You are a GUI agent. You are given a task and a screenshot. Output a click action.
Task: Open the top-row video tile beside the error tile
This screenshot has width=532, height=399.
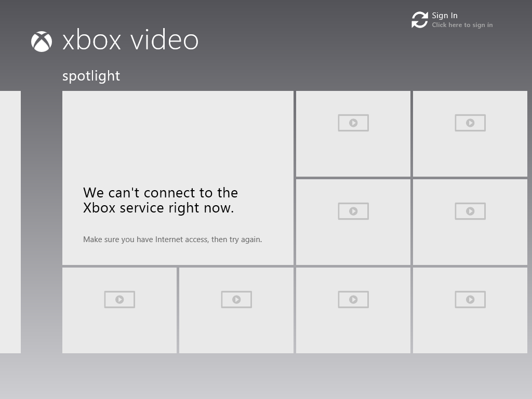point(353,134)
